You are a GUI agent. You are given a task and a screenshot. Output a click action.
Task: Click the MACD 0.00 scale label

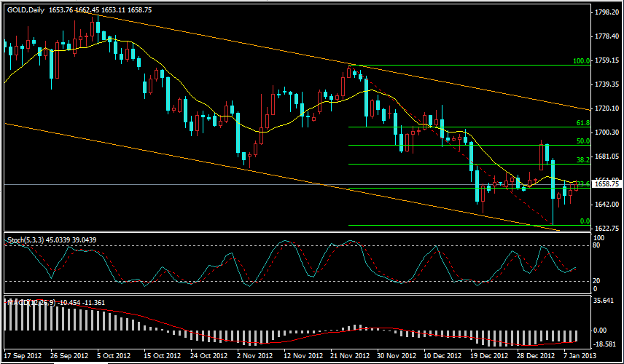pos(601,331)
